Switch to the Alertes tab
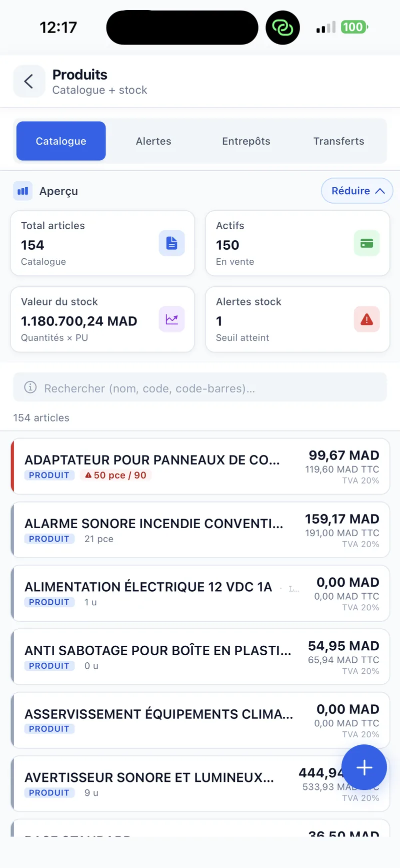This screenshot has width=400, height=868. click(x=153, y=141)
